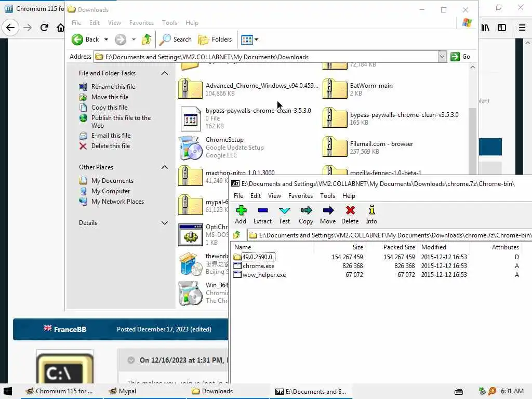Open the View menu in 7-Zip
The width and height of the screenshot is (532, 399).
pyautogui.click(x=274, y=196)
